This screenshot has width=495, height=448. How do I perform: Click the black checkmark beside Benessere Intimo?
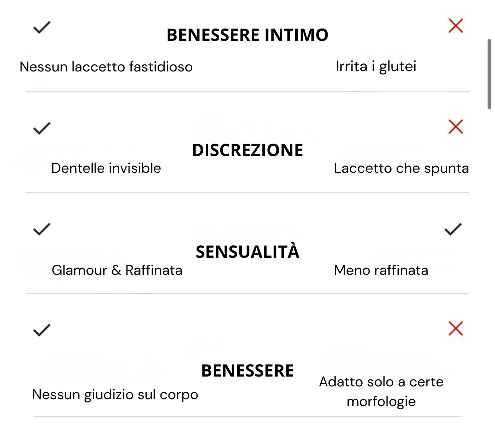point(42,27)
